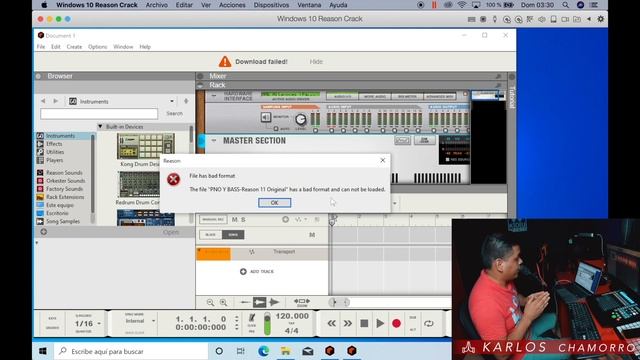Go forward in the Browser history
640x360 pixels.
56,101
